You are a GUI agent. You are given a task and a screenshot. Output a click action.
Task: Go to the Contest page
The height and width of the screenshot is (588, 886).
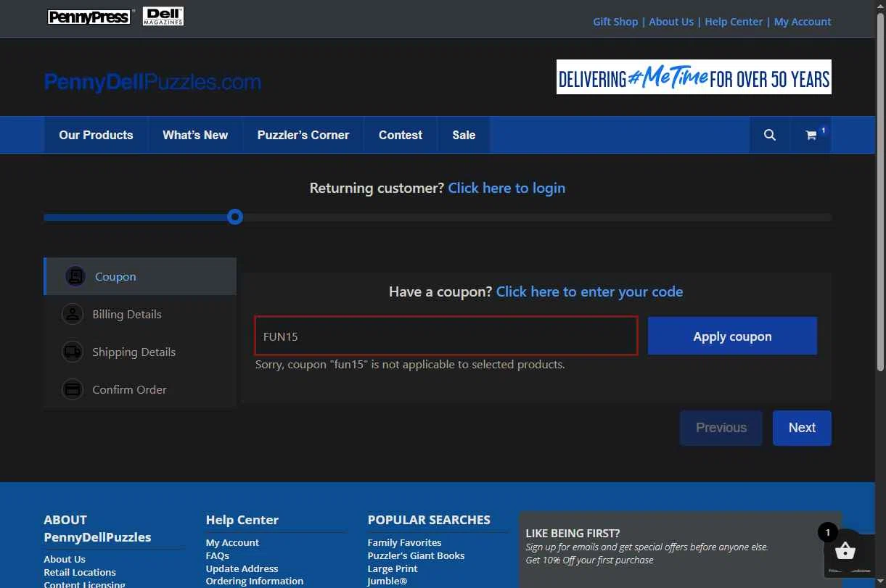point(401,135)
